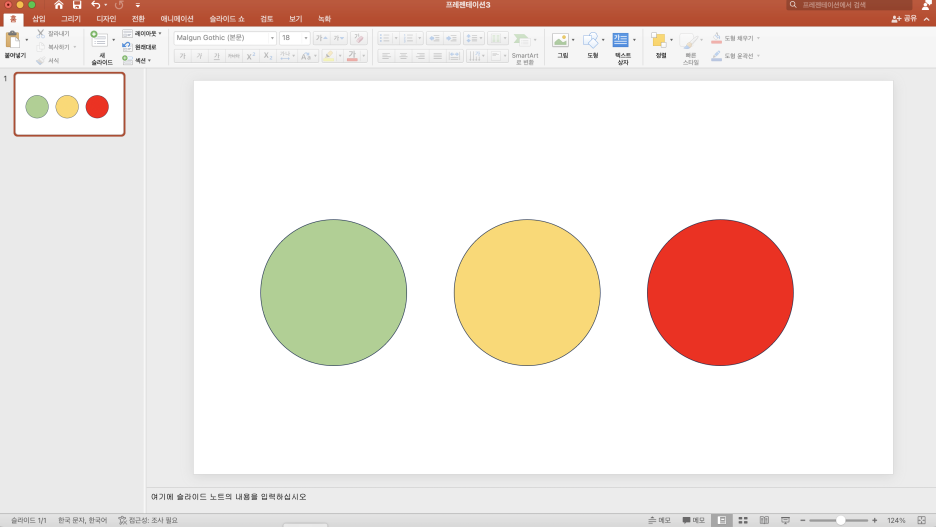Screen dimensions: 936x527
Task: Select slide 1 thumbnail
Action: pyautogui.click(x=70, y=104)
